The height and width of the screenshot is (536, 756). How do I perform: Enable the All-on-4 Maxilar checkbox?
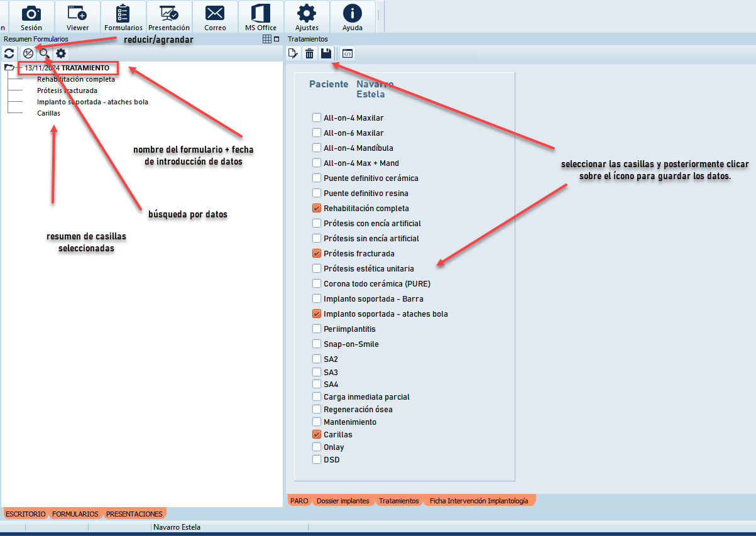click(317, 118)
